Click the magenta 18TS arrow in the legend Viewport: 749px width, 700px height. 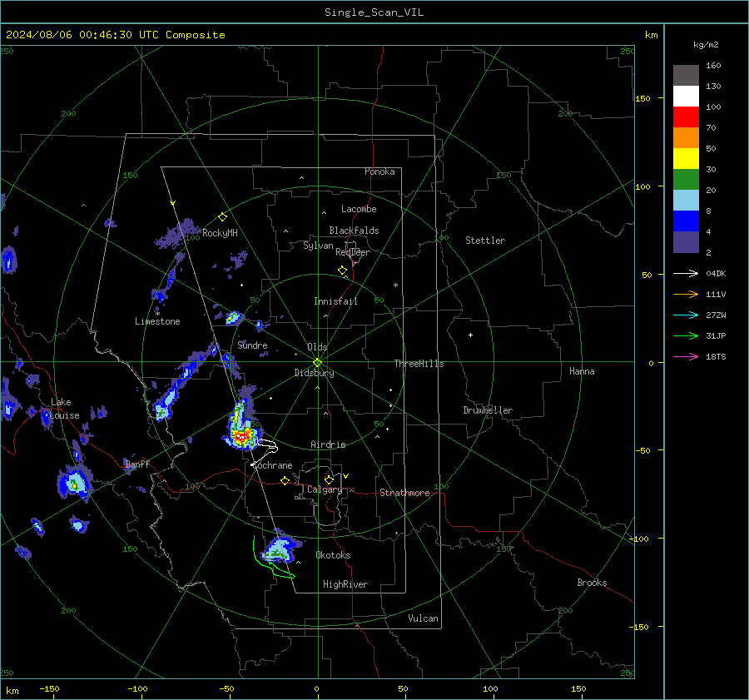[x=686, y=357]
